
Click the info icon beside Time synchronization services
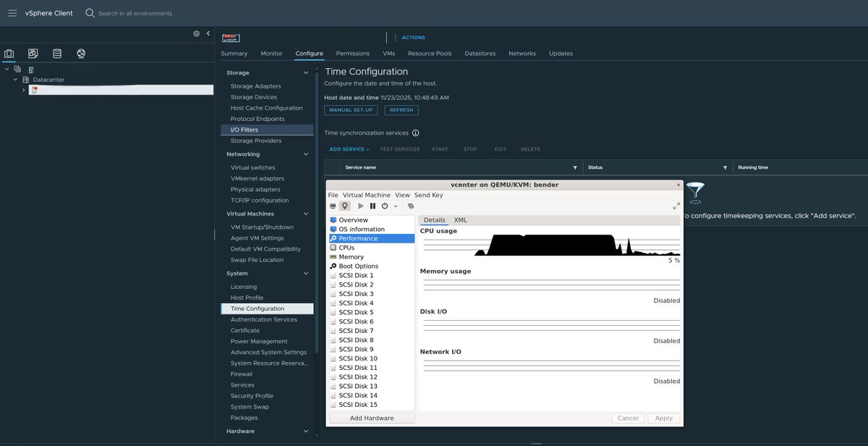[416, 133]
